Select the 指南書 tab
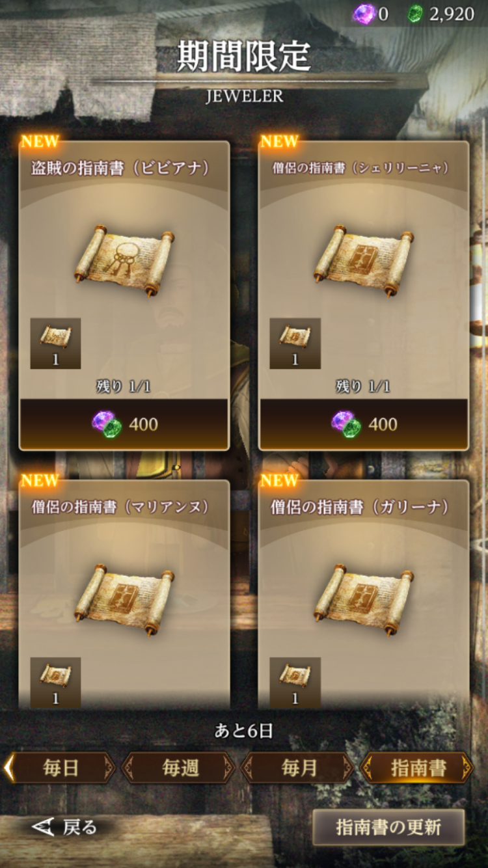488x868 pixels. [418, 768]
